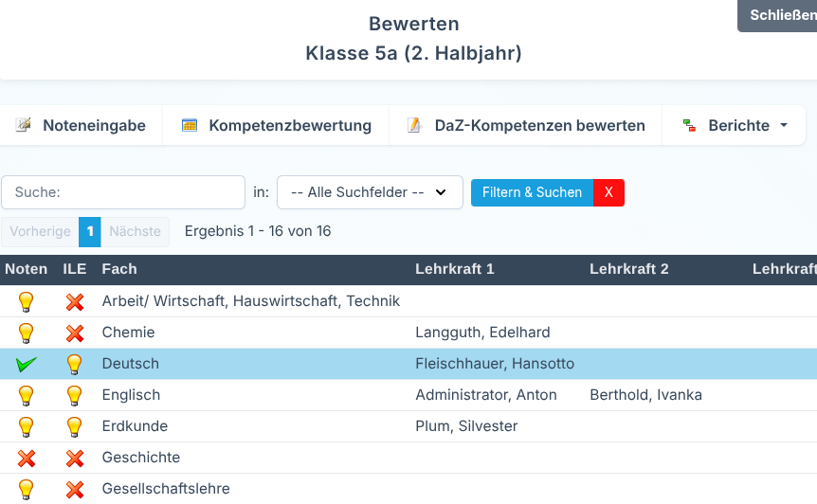Switch to Kompetenzbewertung

276,125
